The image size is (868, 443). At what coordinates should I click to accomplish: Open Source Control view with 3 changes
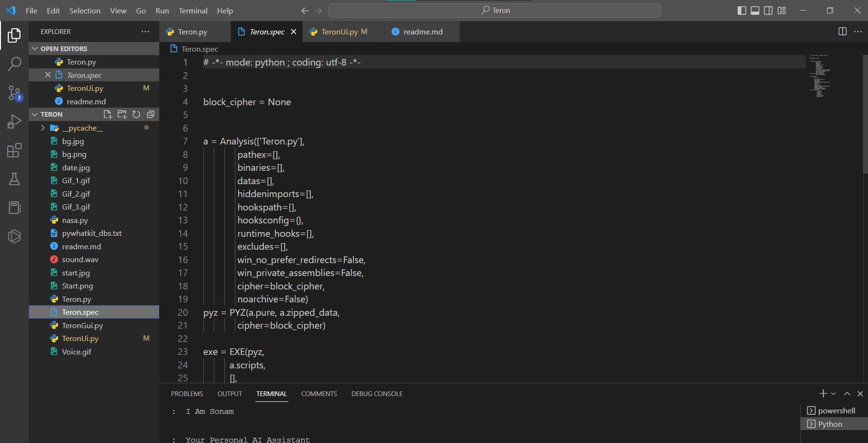[x=14, y=93]
